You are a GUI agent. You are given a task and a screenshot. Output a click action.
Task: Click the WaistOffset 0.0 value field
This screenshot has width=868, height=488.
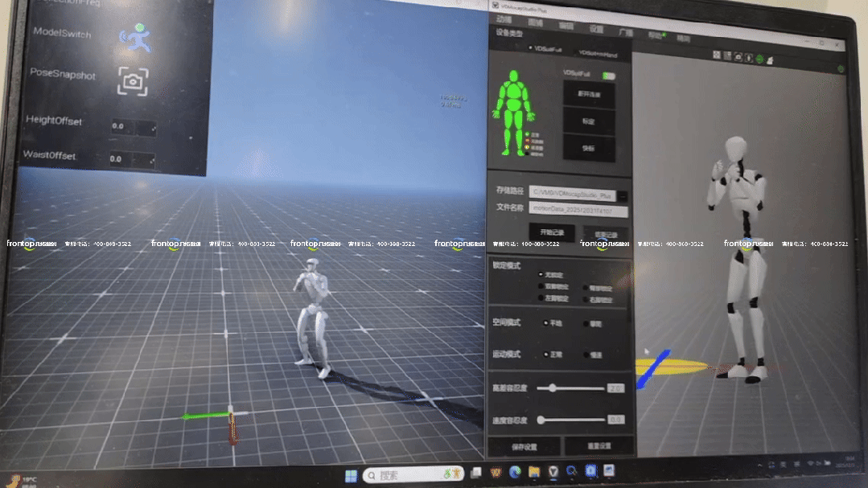121,159
